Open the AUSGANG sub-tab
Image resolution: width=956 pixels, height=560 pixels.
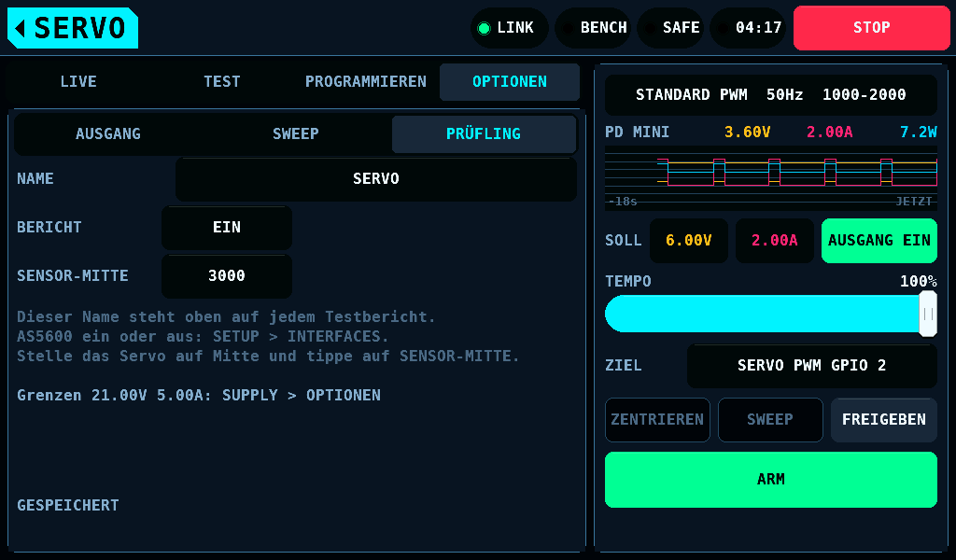click(108, 134)
